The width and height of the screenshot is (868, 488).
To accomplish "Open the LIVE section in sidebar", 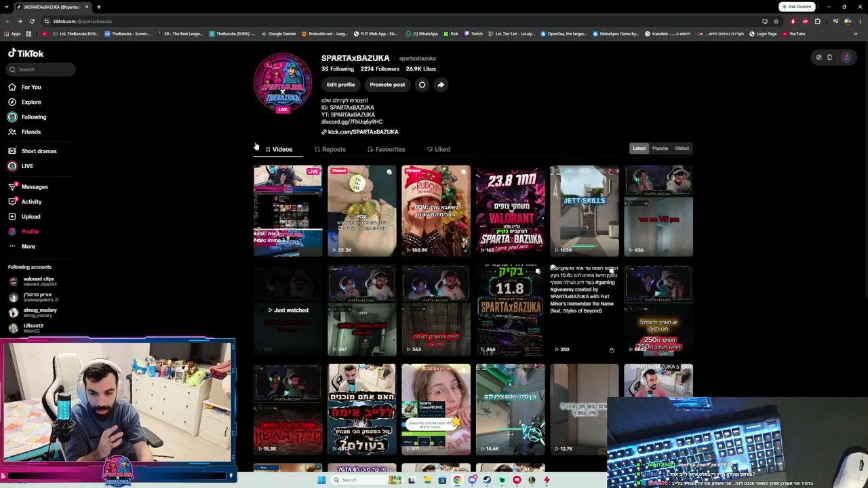I will point(21,166).
